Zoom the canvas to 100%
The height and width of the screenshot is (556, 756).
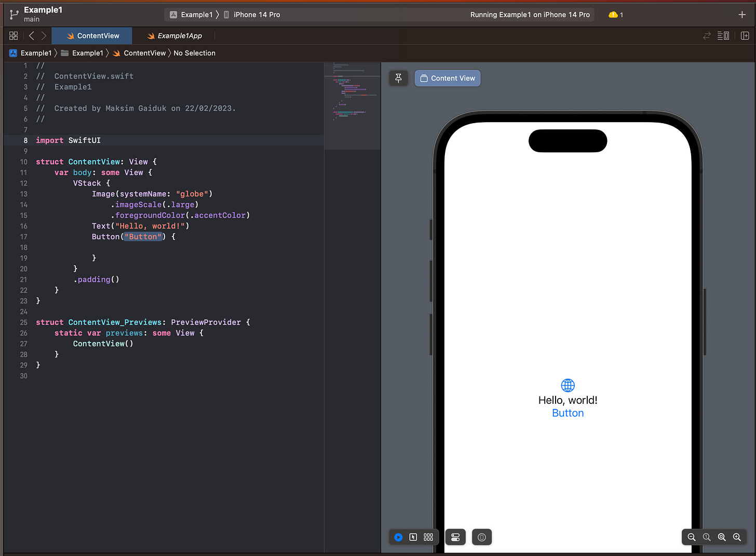point(707,537)
